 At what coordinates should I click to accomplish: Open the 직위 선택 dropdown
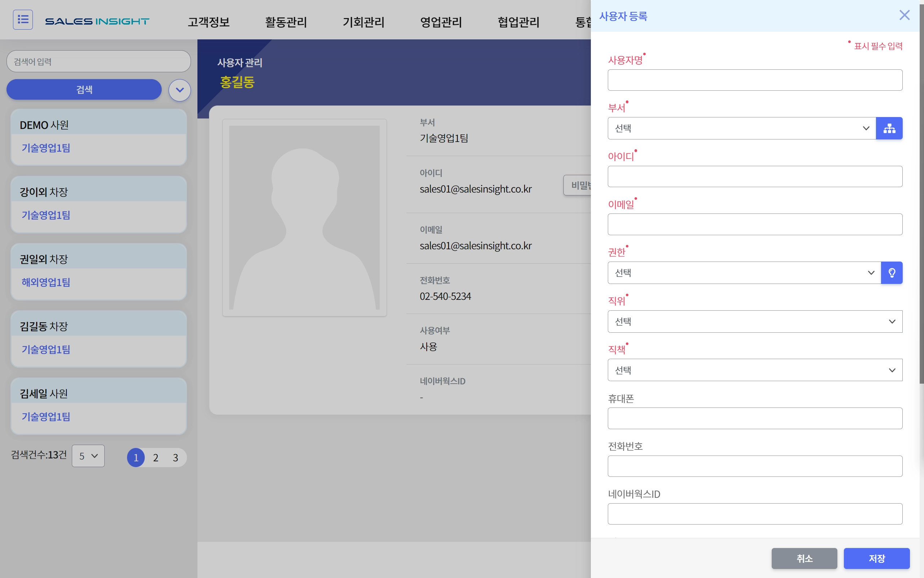(755, 322)
